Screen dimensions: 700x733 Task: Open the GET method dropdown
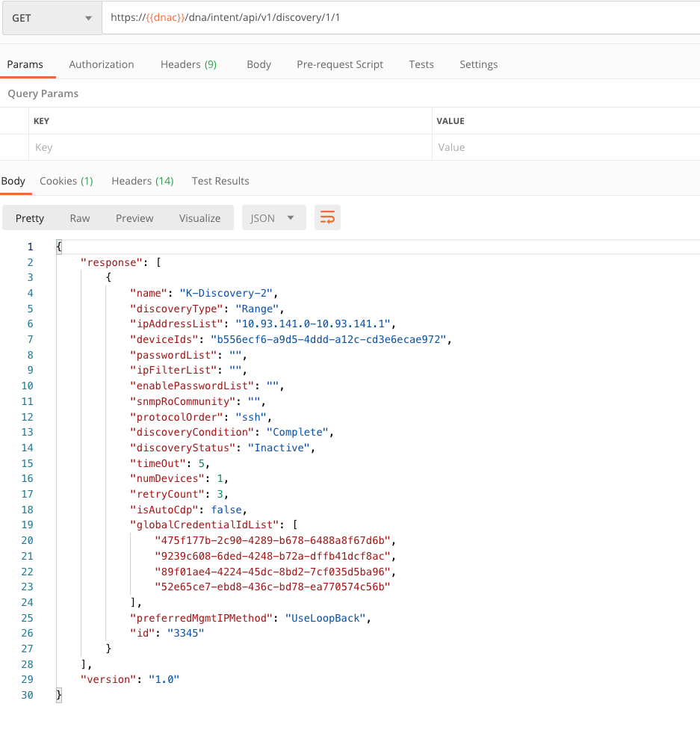pos(52,18)
